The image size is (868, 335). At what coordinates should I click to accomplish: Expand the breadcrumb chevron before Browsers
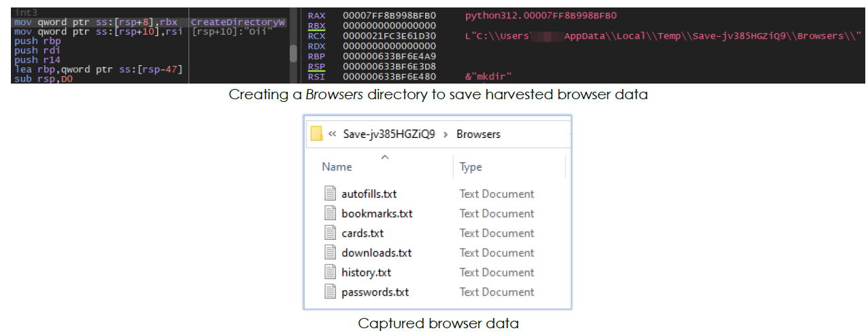446,134
